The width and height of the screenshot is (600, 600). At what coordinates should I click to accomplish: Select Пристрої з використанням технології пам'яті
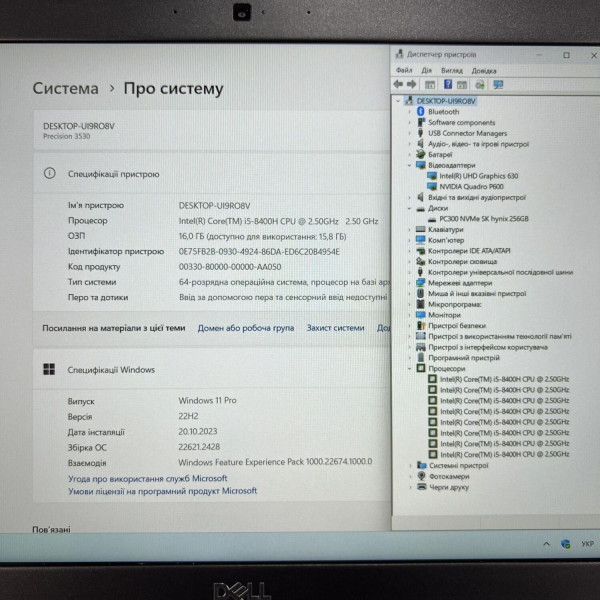click(x=499, y=336)
